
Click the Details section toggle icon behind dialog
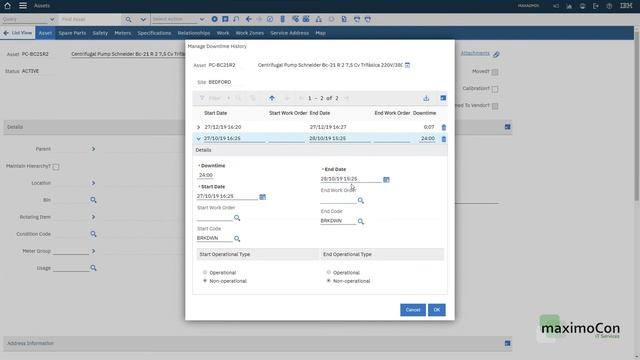click(507, 127)
